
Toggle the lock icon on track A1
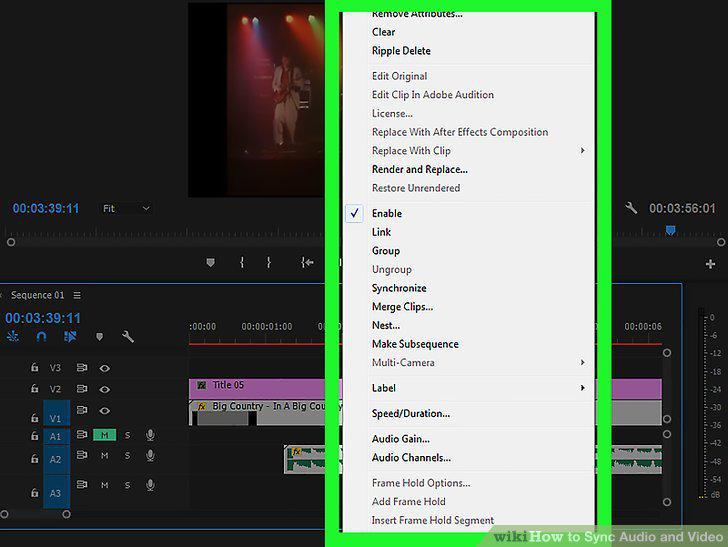34,436
